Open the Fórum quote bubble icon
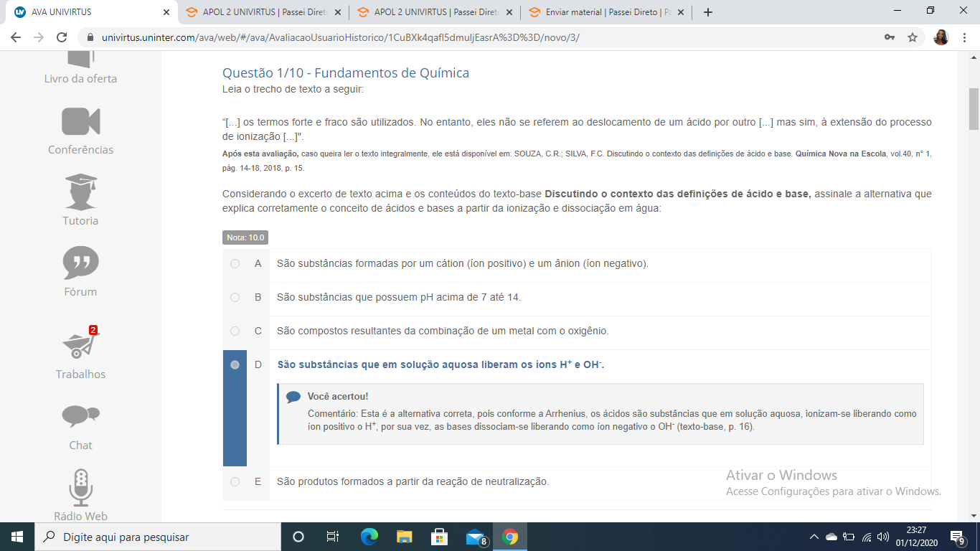 click(80, 263)
